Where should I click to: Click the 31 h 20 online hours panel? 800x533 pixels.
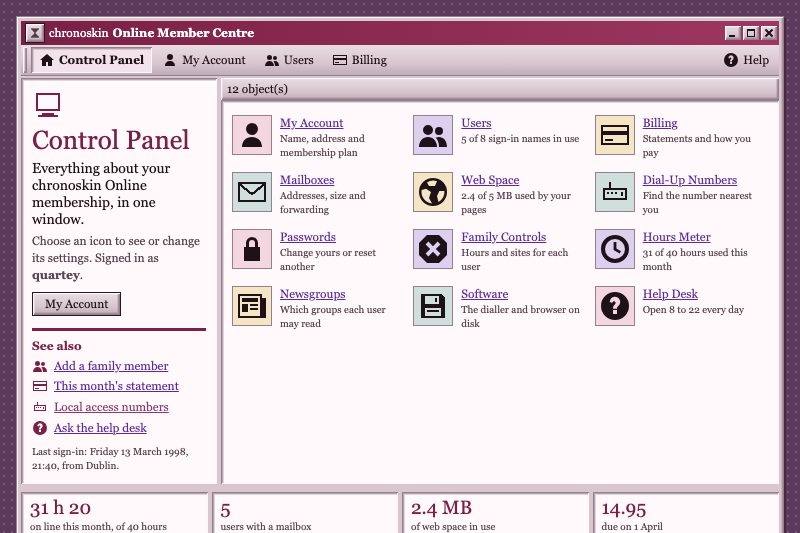click(115, 513)
